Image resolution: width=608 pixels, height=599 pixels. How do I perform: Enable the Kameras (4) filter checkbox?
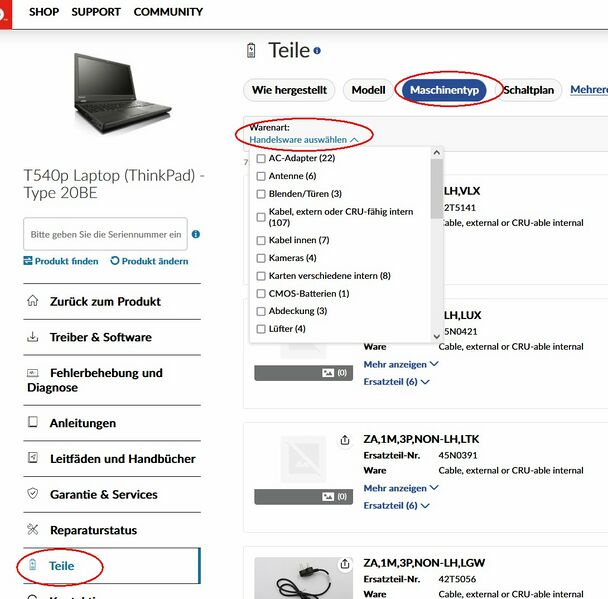(x=261, y=258)
